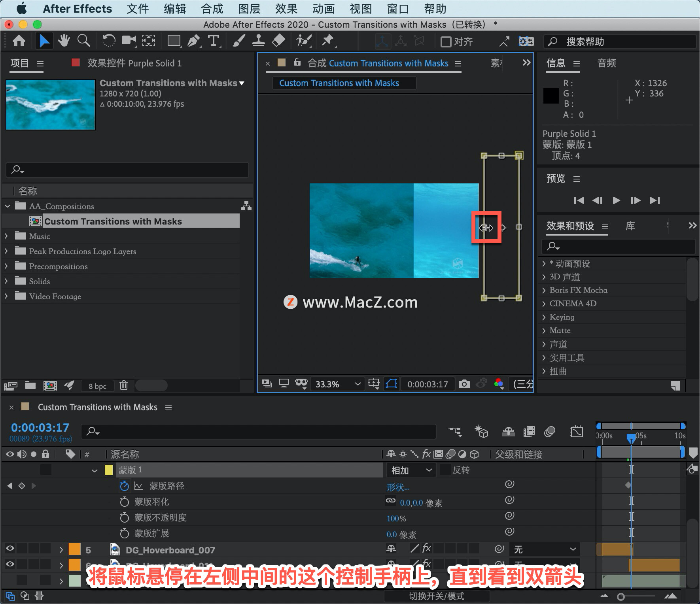Open the composition mini-flowchart icon
Viewport: 700px width, 604px height.
(455, 432)
